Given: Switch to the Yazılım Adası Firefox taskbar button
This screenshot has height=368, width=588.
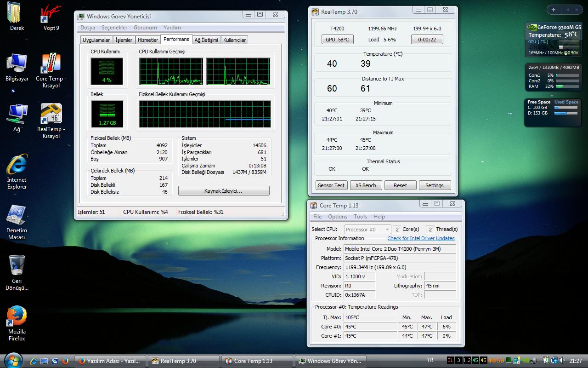Looking at the screenshot, I should pos(110,361).
